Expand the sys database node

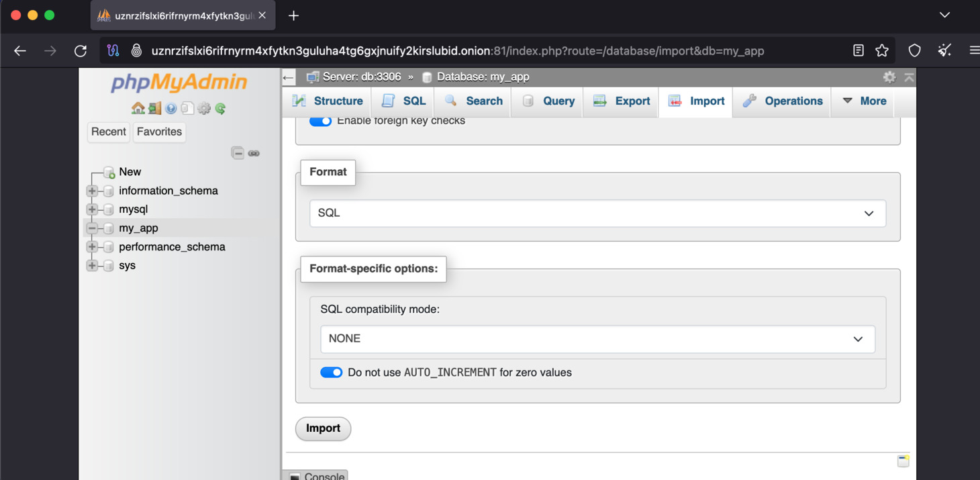point(92,266)
